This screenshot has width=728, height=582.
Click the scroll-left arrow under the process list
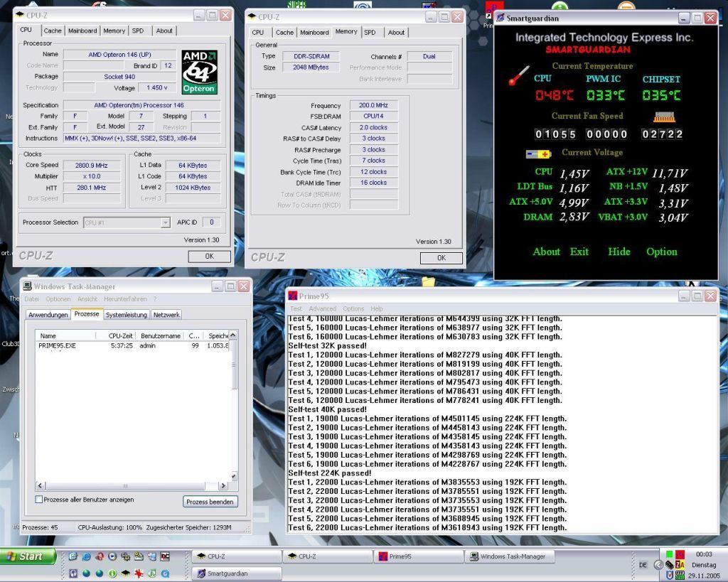(x=41, y=486)
